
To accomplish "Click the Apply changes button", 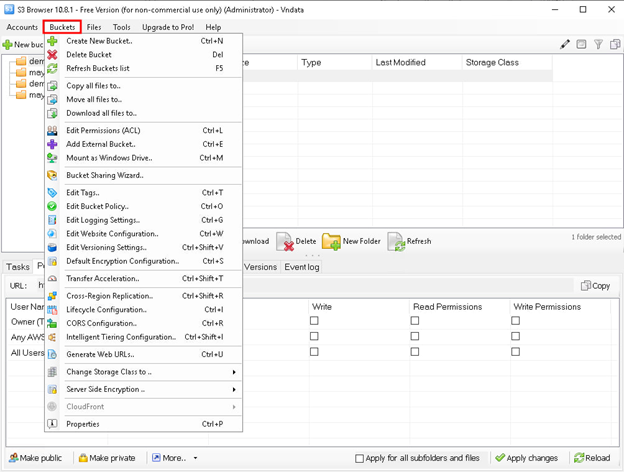I will coord(526,458).
